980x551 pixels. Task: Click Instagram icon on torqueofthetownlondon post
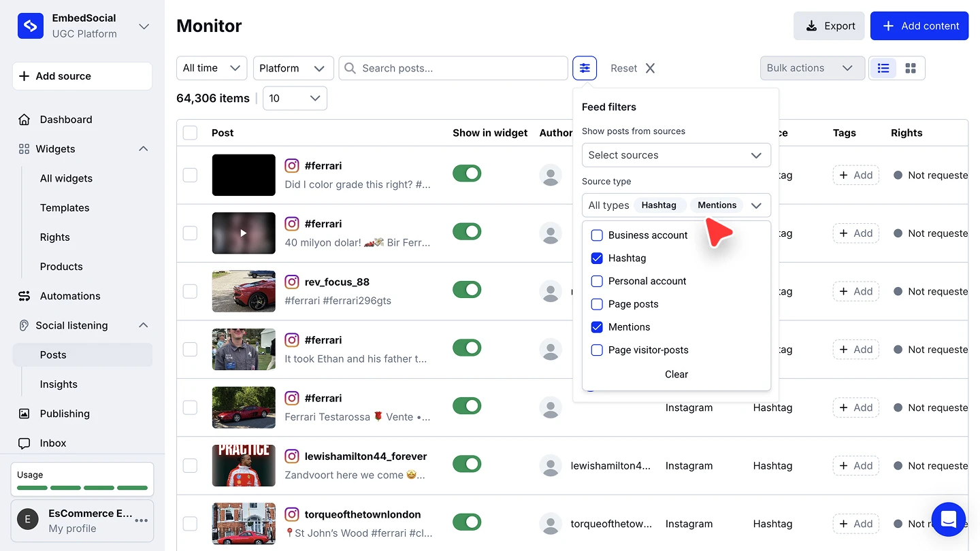[x=292, y=514]
